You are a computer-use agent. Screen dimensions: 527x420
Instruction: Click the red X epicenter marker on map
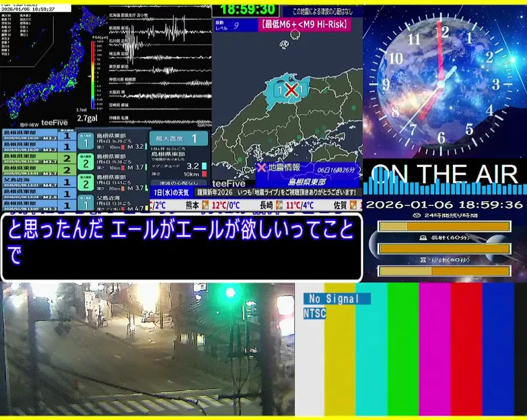[291, 90]
